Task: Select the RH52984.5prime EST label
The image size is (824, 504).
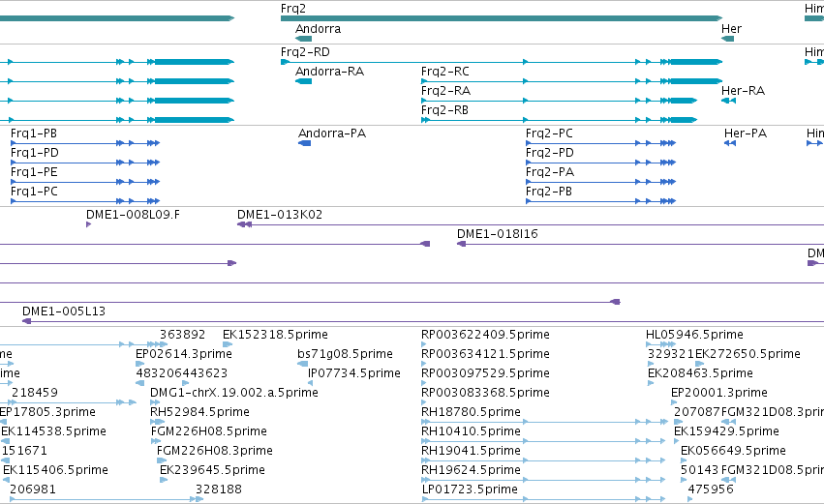Action: pyautogui.click(x=199, y=412)
